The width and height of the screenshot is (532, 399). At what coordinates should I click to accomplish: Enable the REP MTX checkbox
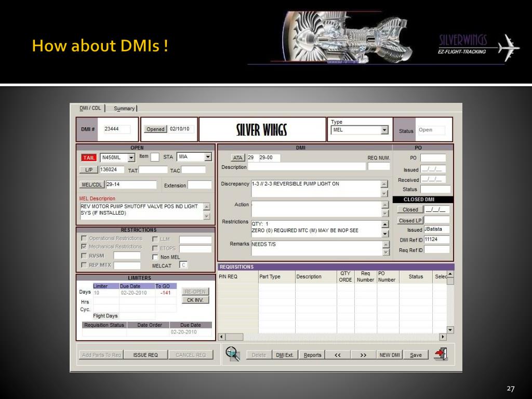[84, 264]
